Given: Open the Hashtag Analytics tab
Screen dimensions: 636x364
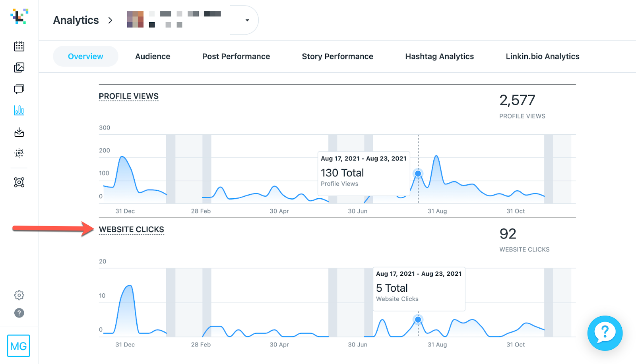Looking at the screenshot, I should point(439,56).
